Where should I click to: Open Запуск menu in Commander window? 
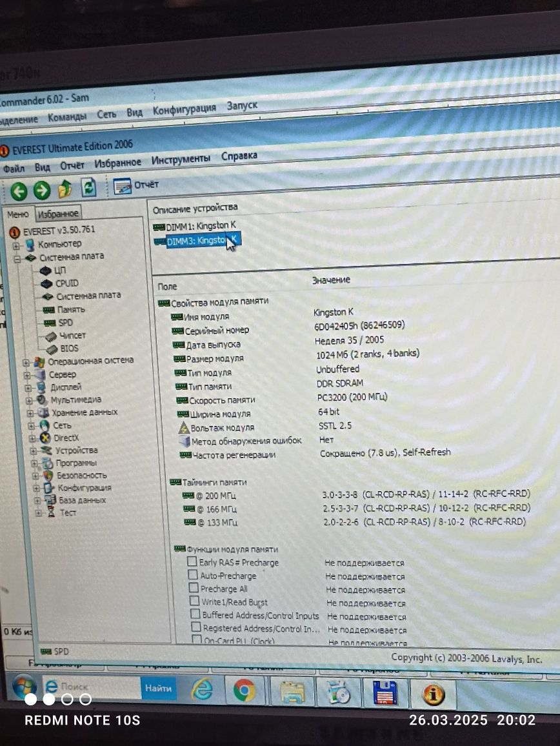tap(242, 105)
